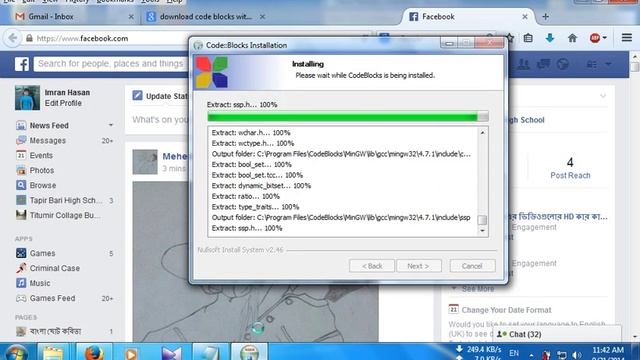Screen dimensions: 640x360
Task: Click Code::Blocks logo in installer header
Action: pos(211,72)
